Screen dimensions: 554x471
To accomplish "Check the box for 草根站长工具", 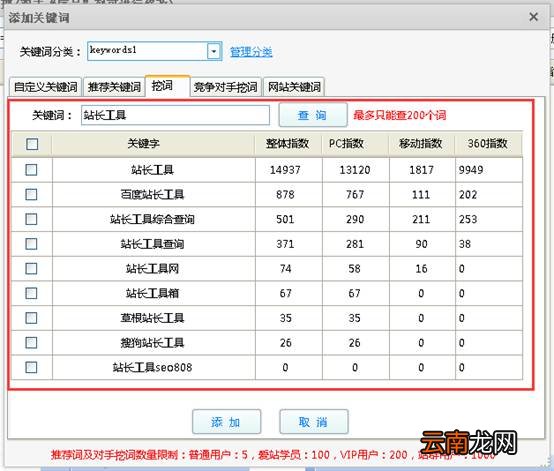I will point(31,318).
